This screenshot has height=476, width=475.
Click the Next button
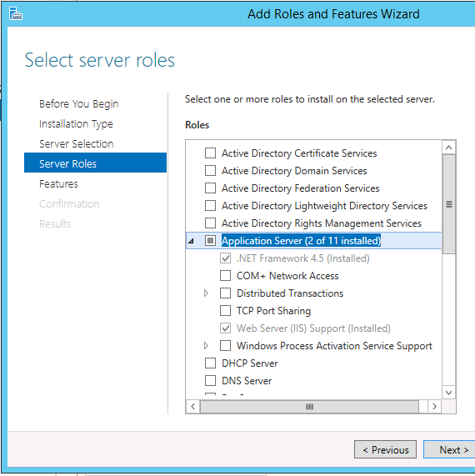point(449,449)
